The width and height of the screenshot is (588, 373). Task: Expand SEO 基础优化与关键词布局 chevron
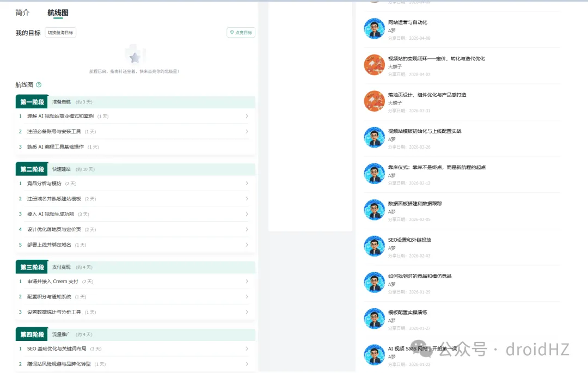247,348
